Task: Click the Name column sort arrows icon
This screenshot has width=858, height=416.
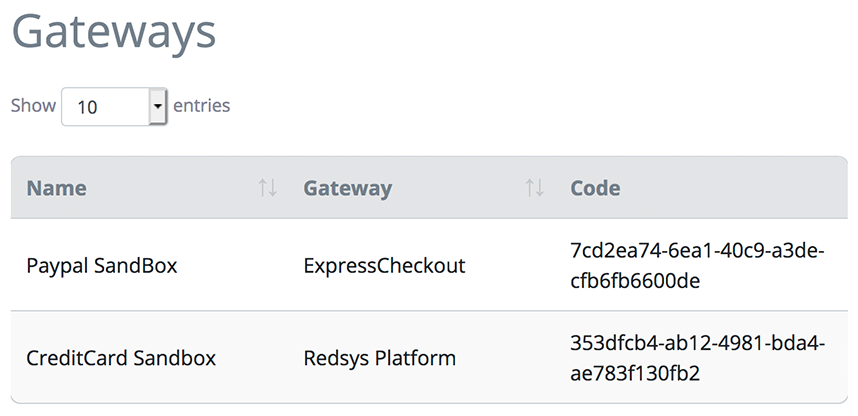Action: (268, 188)
